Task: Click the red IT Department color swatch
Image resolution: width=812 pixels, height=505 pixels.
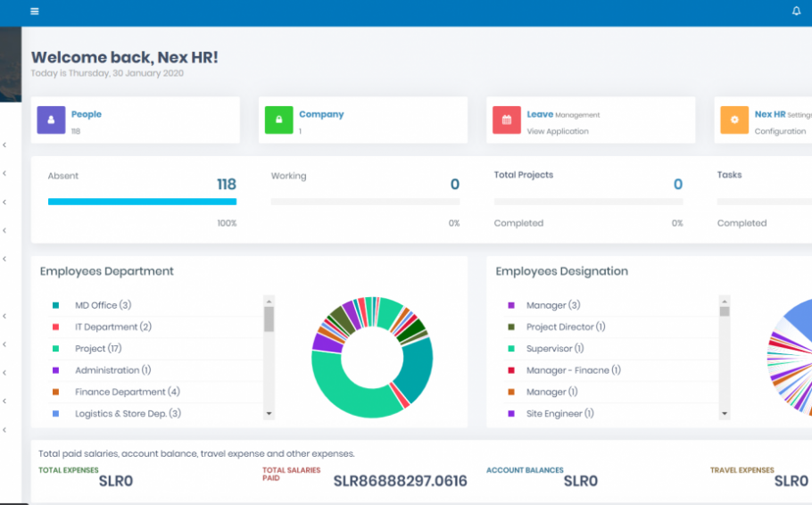Action: [x=55, y=327]
